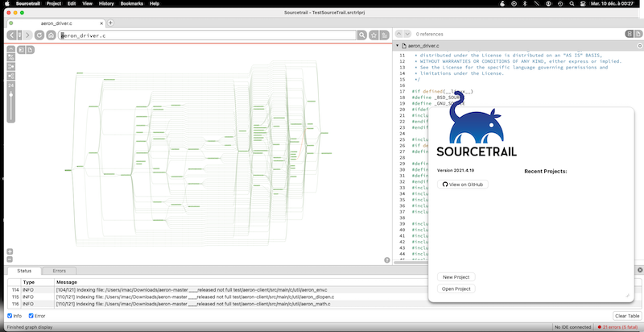
Task: Zoom in the graph with plus
Action: pos(10,251)
